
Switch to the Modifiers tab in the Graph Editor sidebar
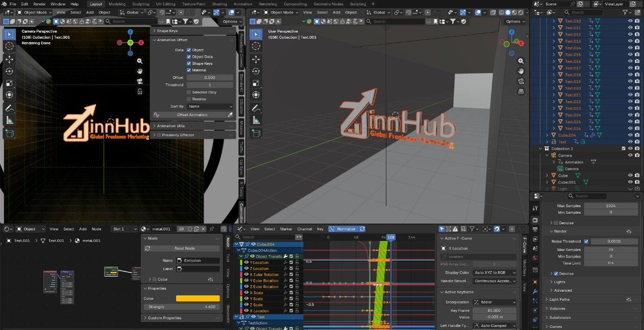523,268
